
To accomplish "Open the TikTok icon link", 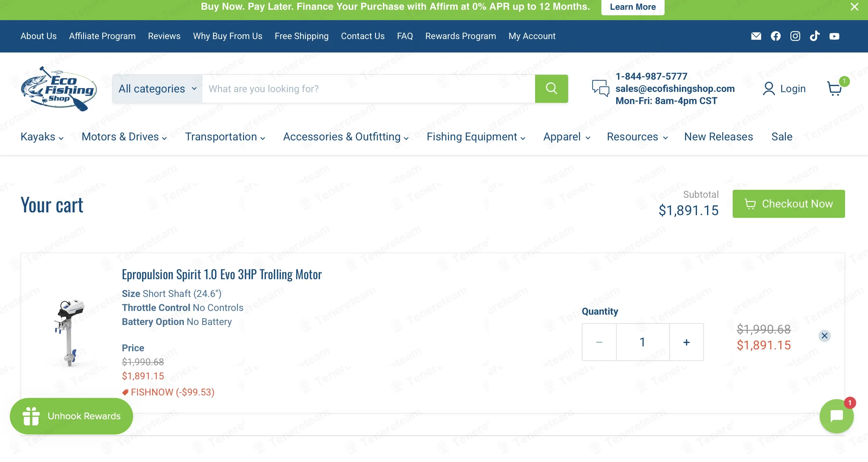I will [x=815, y=36].
